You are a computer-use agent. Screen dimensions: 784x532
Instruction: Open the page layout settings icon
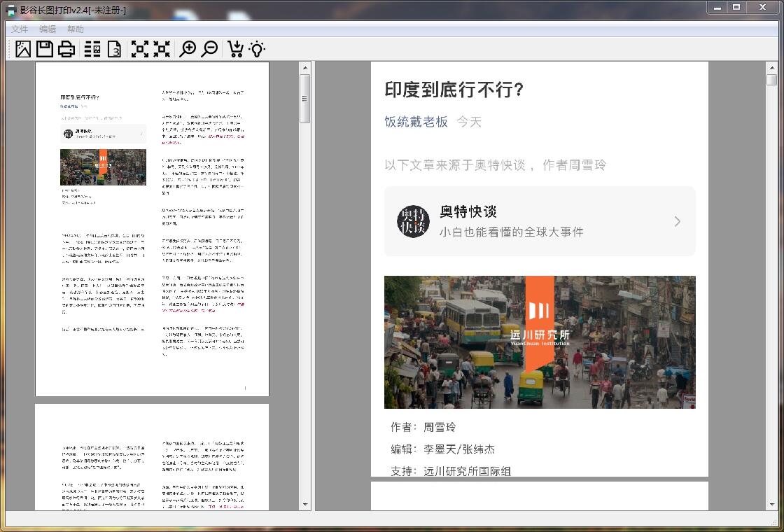(92, 49)
